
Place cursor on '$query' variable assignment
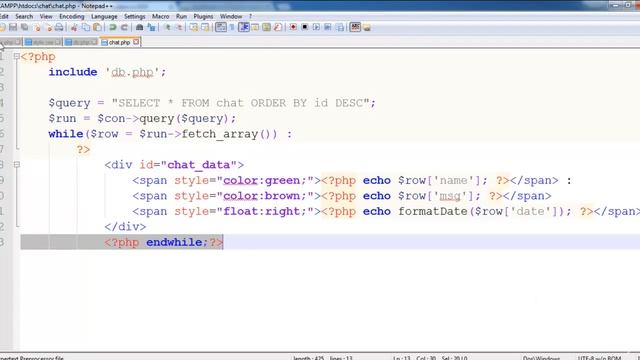tap(69, 103)
